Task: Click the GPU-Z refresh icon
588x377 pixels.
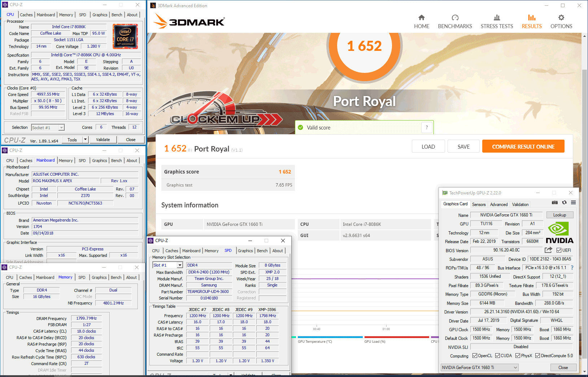Action: pyautogui.click(x=564, y=203)
